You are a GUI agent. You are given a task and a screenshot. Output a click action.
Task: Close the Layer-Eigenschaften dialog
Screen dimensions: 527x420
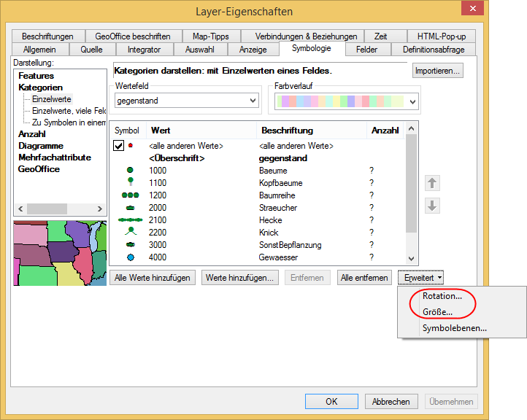pos(472,8)
